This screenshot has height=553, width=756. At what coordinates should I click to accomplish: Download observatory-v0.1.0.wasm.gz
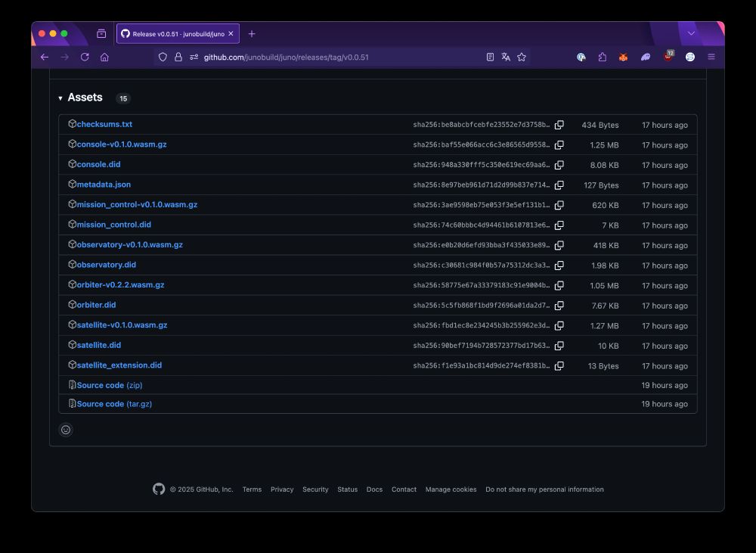click(x=130, y=244)
